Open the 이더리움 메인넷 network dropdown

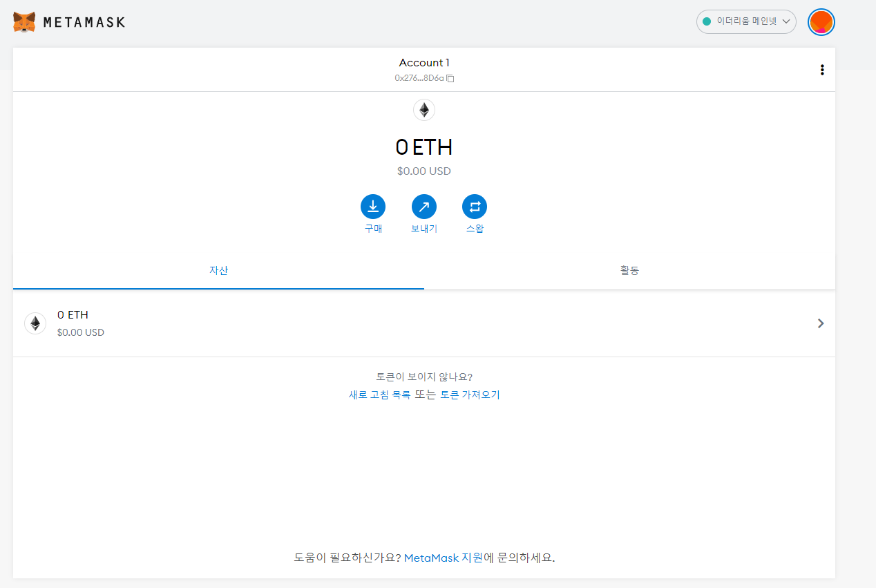[x=746, y=21]
